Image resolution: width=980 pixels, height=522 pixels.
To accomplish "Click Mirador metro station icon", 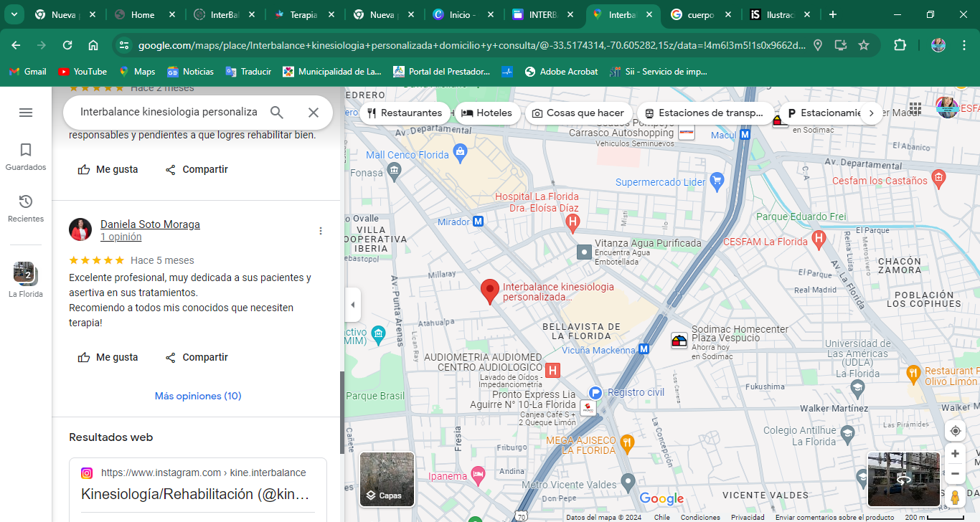I will [479, 222].
